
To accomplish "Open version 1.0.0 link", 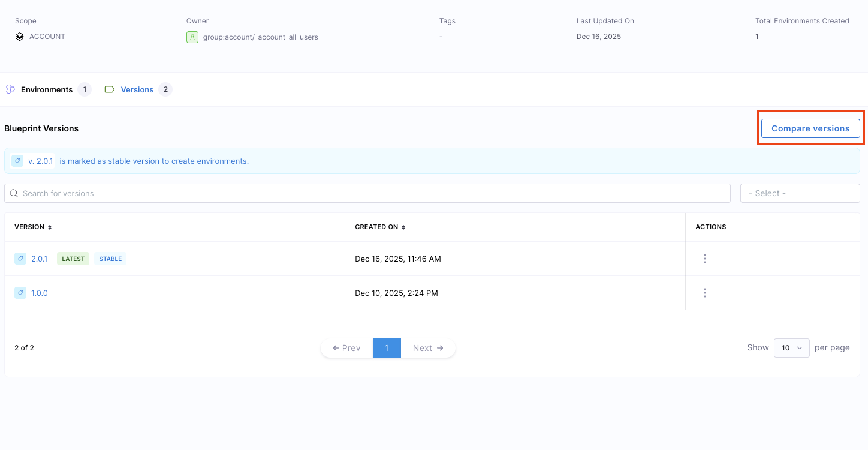I will point(40,293).
